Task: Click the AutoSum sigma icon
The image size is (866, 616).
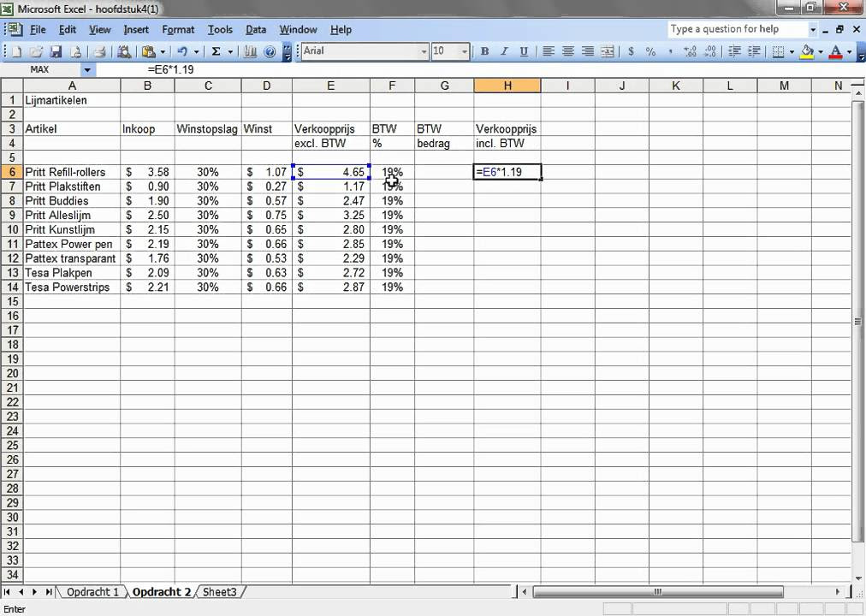Action: 216,52
